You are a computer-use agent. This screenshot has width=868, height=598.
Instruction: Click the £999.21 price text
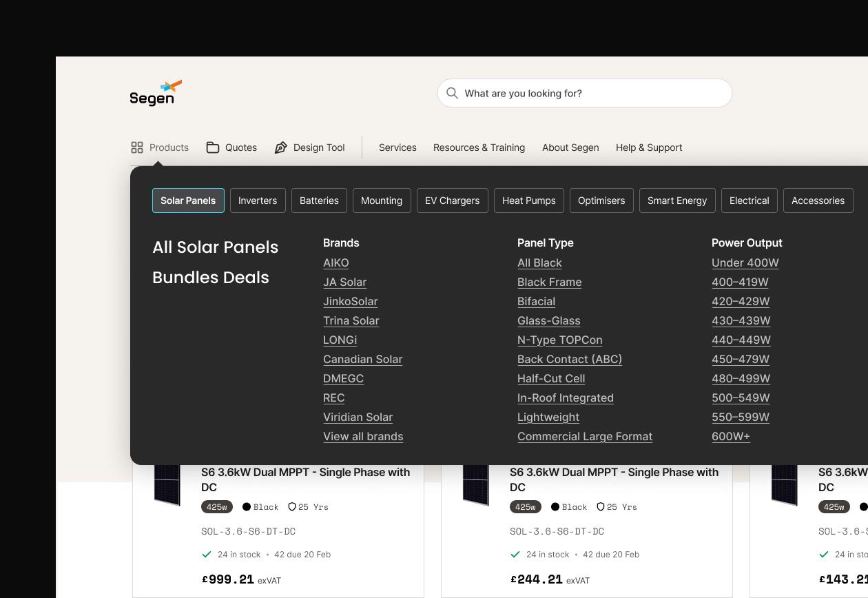pyautogui.click(x=228, y=579)
